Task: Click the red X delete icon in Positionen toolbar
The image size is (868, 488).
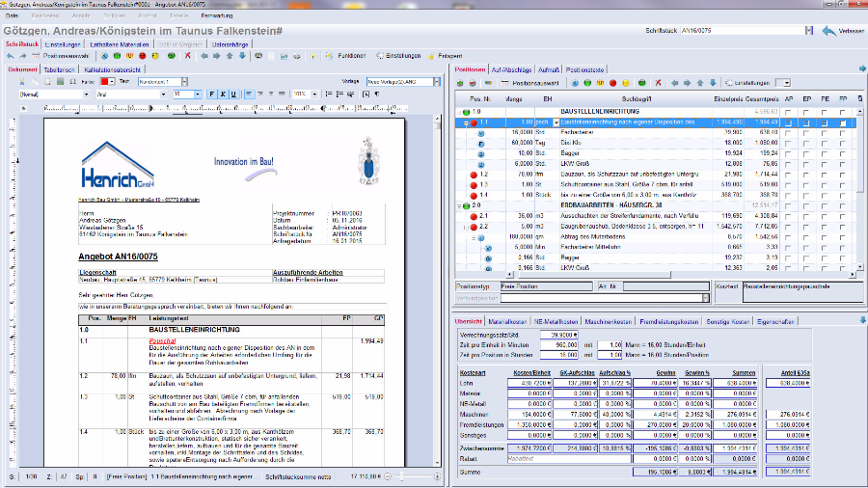Action: coord(659,84)
